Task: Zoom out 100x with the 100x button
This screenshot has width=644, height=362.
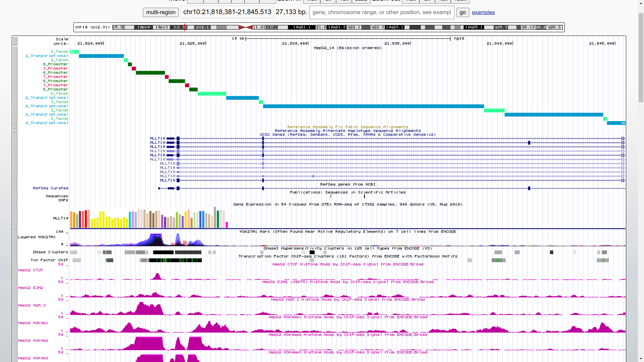Action: tap(460, 1)
